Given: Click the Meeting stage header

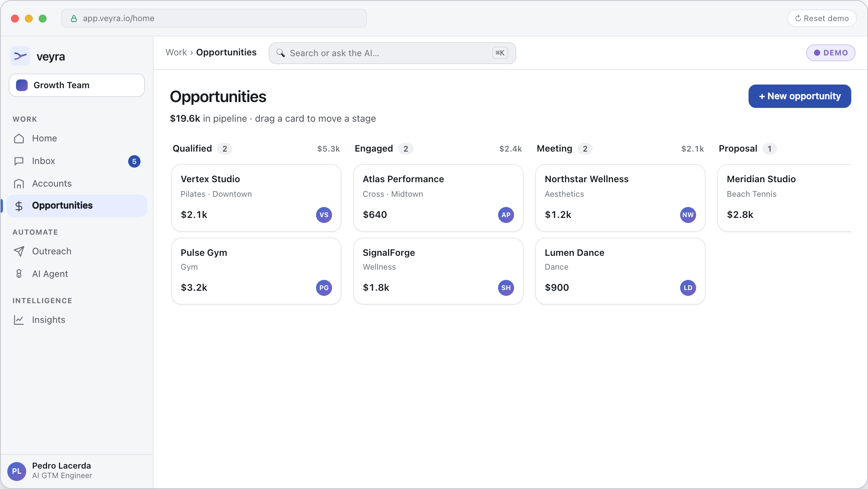Looking at the screenshot, I should [x=555, y=149].
